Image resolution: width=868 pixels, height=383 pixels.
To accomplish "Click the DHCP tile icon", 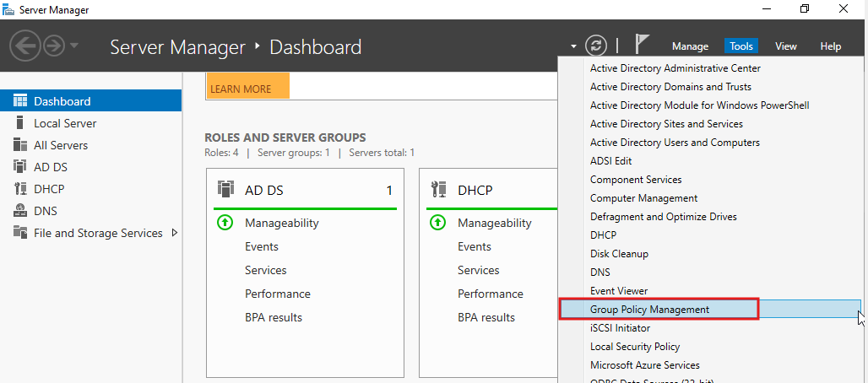I will [439, 189].
